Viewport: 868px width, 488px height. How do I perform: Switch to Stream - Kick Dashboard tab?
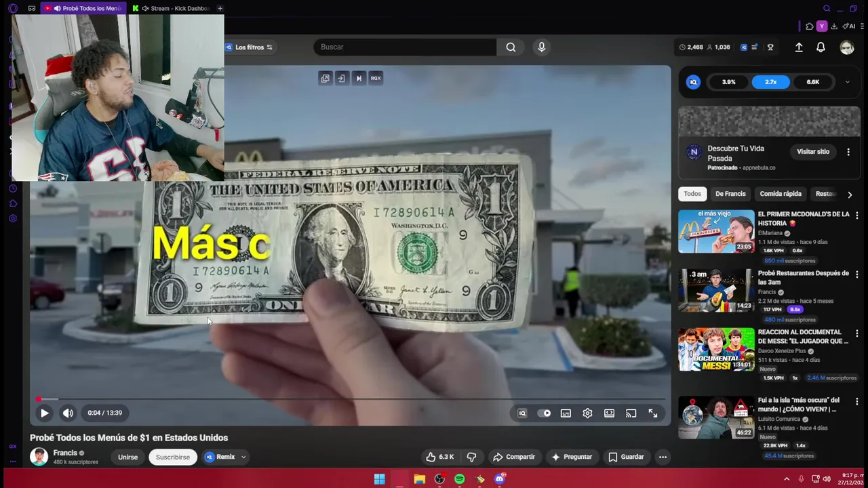(172, 8)
